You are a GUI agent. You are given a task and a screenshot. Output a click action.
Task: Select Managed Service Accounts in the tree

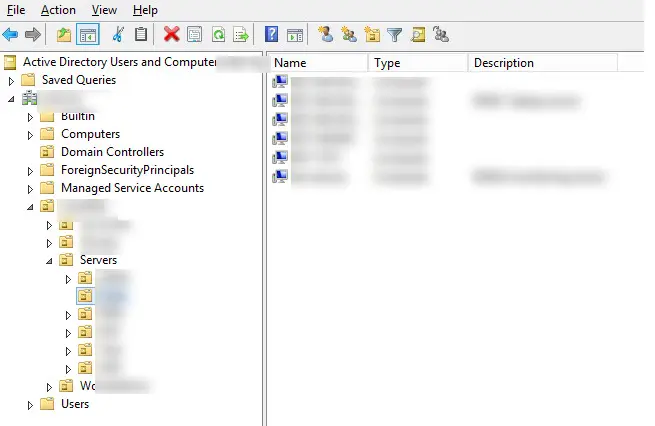(x=132, y=188)
